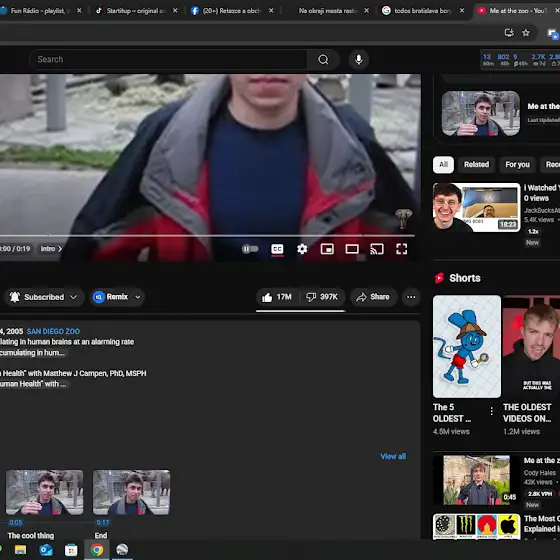Screen dimensions: 560x560
Task: Click View all chapters link
Action: pos(393,456)
